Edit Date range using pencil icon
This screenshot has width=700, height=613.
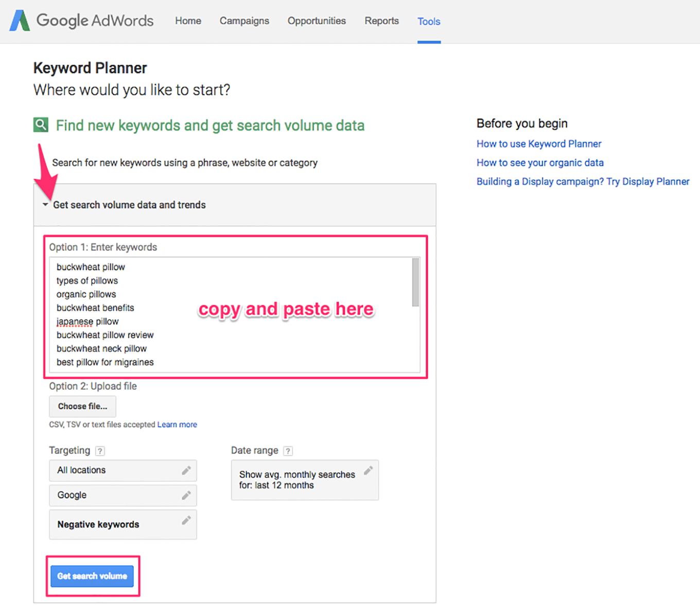pos(369,470)
